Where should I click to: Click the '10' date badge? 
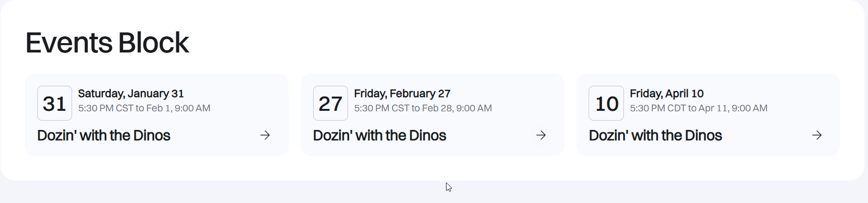606,103
